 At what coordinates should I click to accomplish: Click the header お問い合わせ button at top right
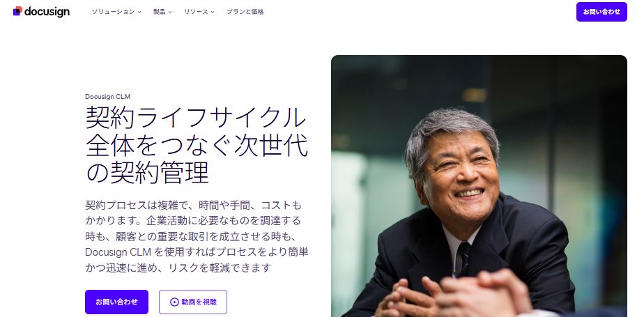point(601,12)
